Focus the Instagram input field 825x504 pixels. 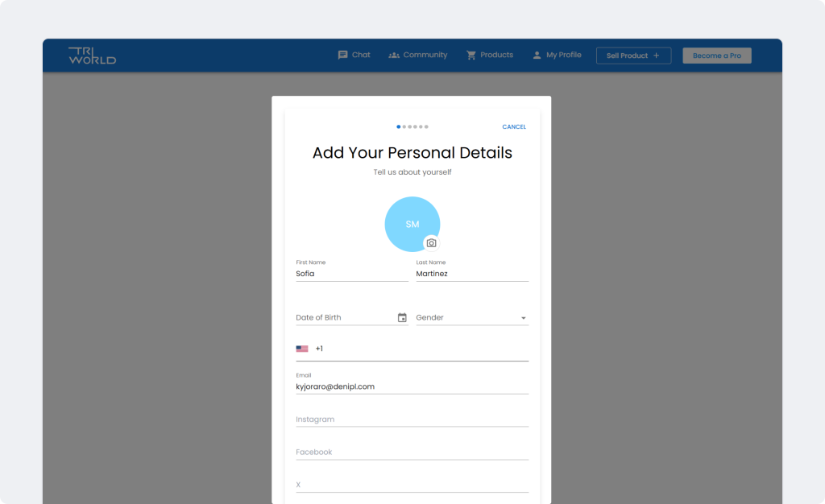click(x=412, y=419)
